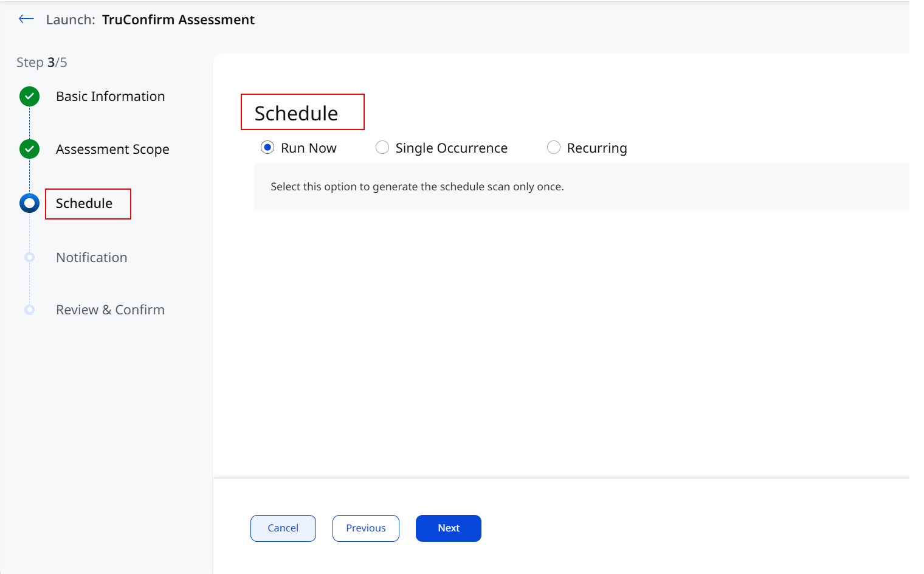This screenshot has height=574, width=924.
Task: Select the Recurring radio option
Action: pyautogui.click(x=554, y=148)
